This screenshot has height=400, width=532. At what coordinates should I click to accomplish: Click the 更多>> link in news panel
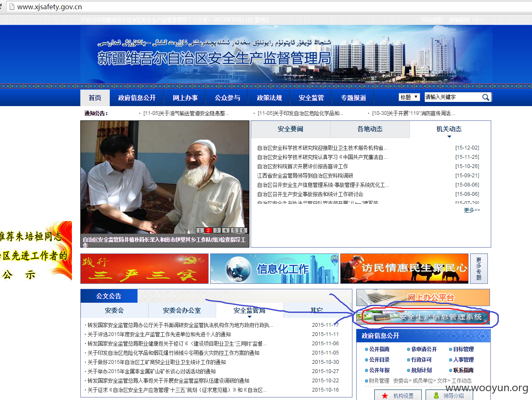point(472,210)
